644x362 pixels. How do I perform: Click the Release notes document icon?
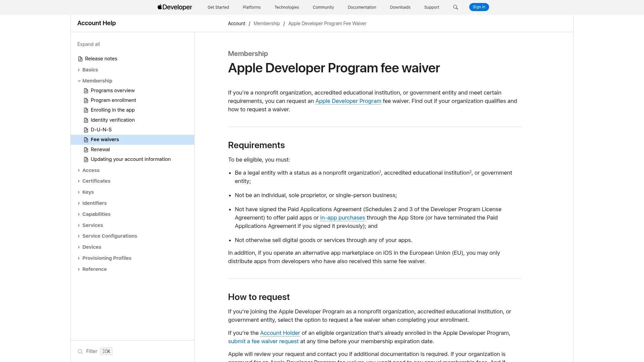[x=80, y=59]
